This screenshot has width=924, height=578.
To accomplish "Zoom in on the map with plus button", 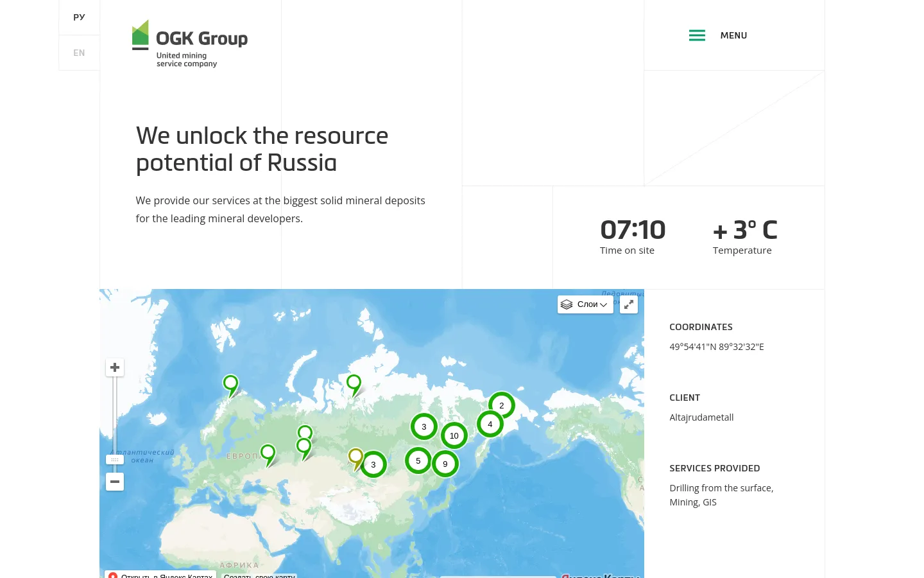I will (x=115, y=367).
